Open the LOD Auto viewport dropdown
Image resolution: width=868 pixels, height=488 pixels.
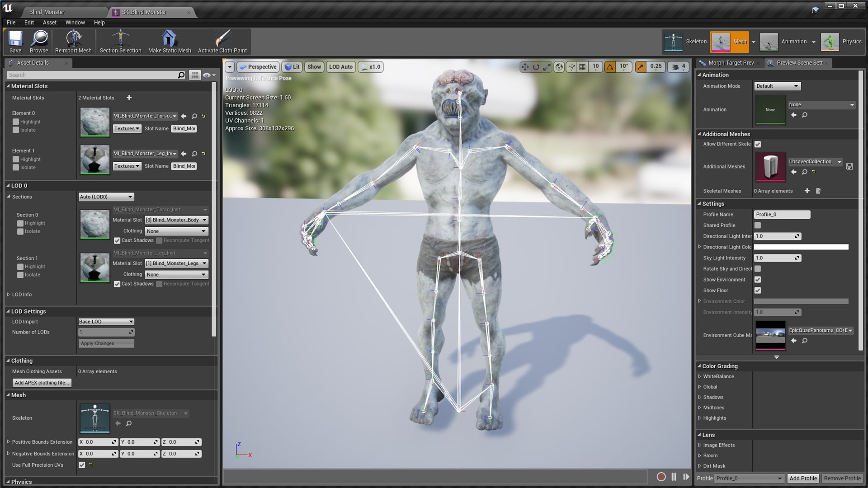341,66
